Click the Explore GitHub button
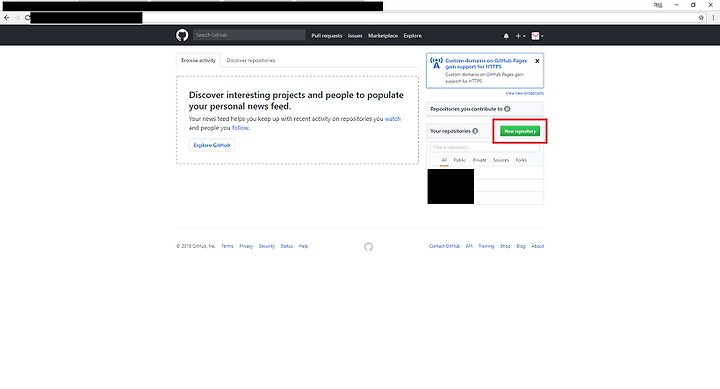The width and height of the screenshot is (720, 389). pyautogui.click(x=212, y=145)
